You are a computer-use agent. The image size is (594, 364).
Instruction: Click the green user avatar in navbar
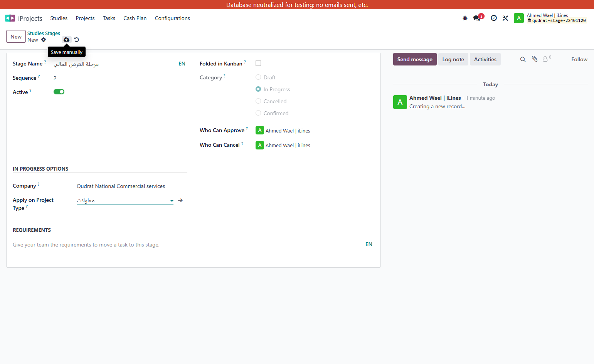point(519,18)
